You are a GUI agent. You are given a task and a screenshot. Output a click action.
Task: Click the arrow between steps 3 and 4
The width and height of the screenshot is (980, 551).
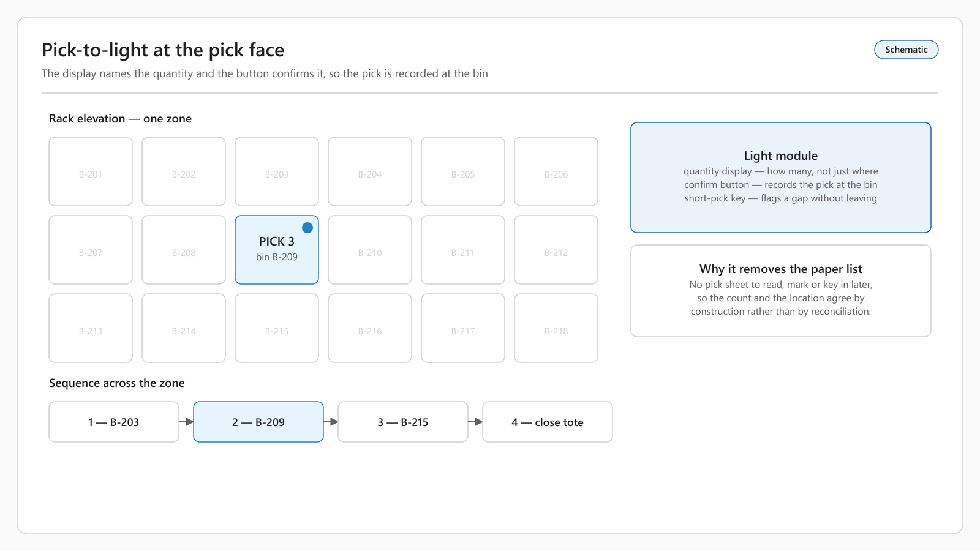pos(475,422)
